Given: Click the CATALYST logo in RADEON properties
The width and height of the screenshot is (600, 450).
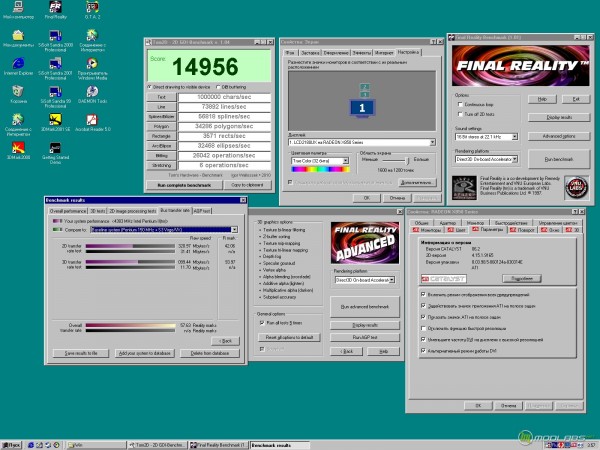Looking at the screenshot, I should 444,278.
